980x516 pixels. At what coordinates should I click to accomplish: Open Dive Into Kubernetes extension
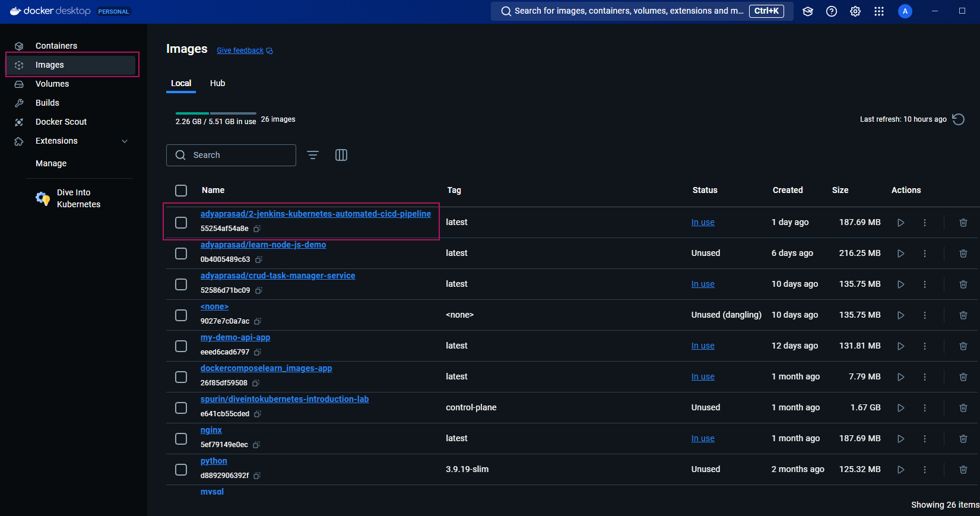pos(78,198)
